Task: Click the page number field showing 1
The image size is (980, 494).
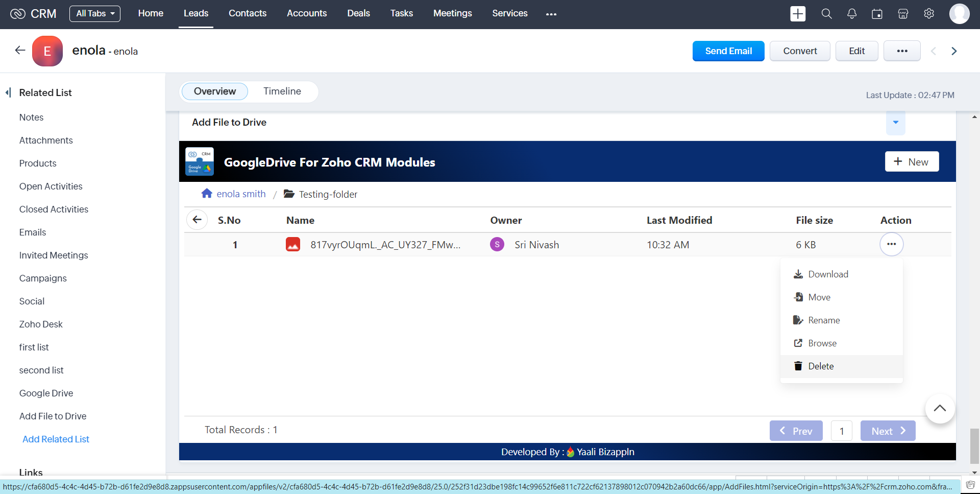Action: (842, 431)
